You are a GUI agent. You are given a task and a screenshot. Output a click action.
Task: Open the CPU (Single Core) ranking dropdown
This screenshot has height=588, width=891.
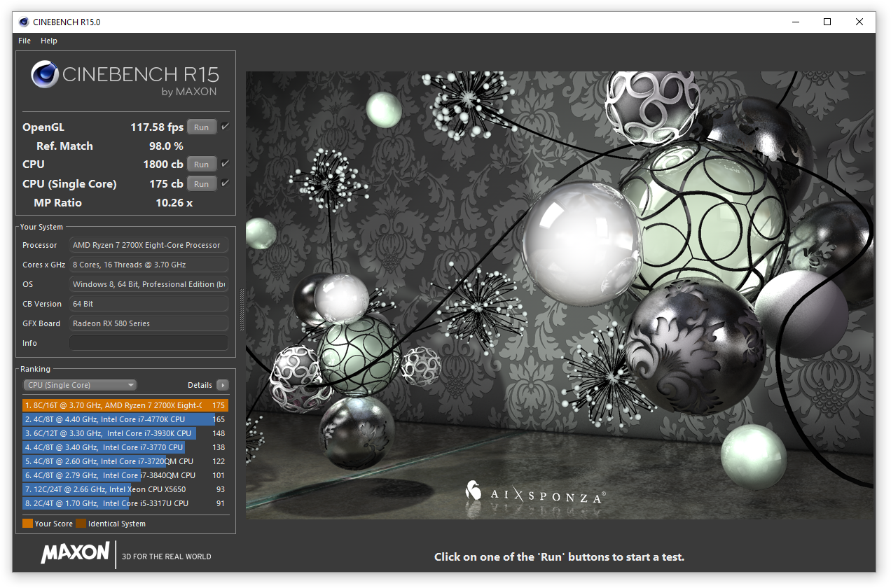(80, 385)
